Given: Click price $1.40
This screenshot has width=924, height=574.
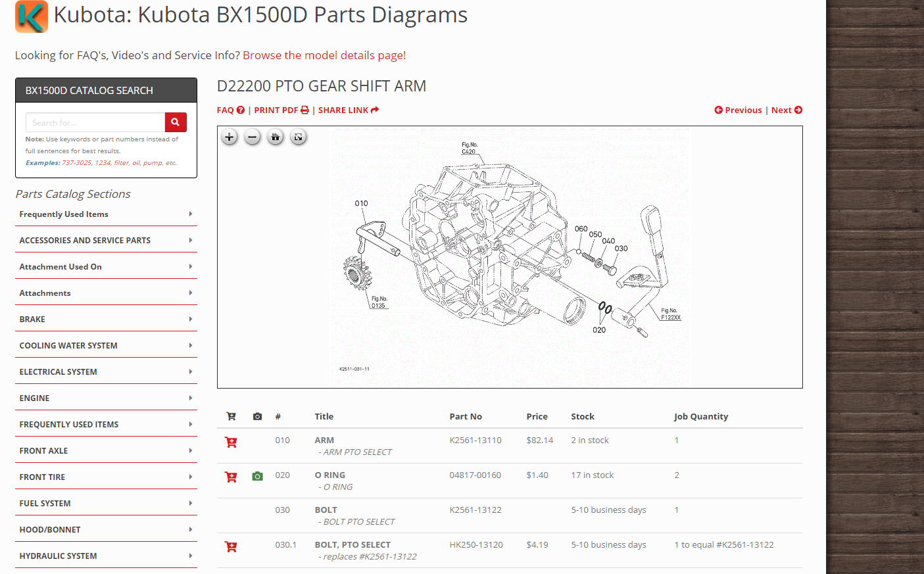Looking at the screenshot, I should (x=537, y=475).
